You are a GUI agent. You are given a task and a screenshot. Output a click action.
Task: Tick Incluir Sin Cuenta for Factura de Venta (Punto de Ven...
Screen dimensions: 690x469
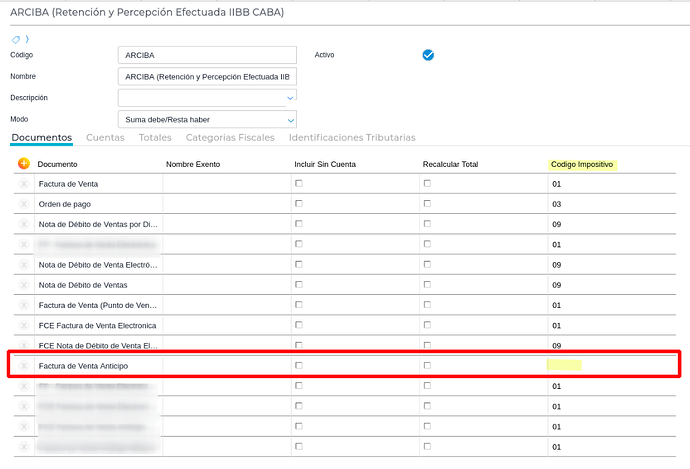click(x=299, y=305)
